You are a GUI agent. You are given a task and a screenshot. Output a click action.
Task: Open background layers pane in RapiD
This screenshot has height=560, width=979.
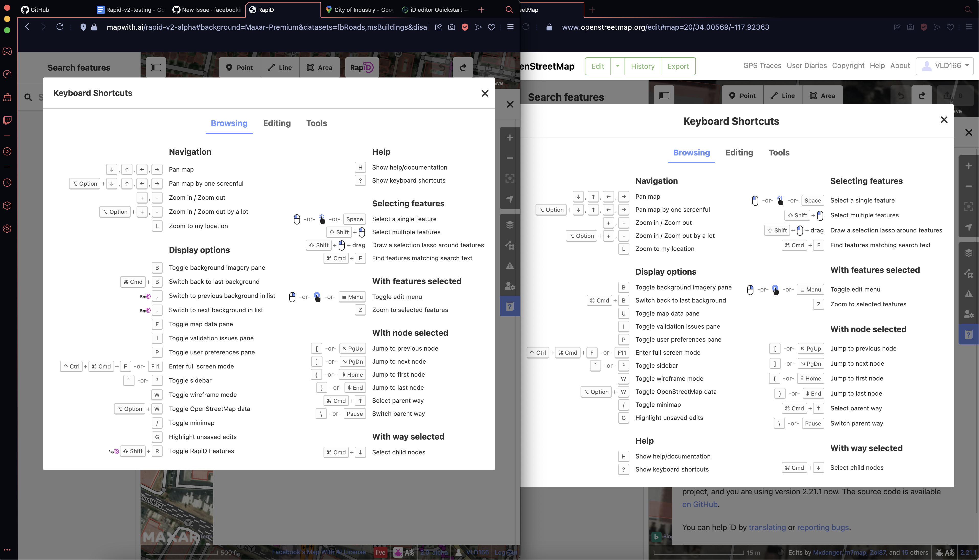coord(510,225)
